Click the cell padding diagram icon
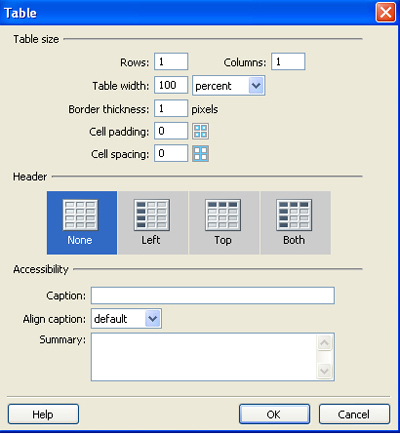This screenshot has height=434, width=400. pos(200,131)
